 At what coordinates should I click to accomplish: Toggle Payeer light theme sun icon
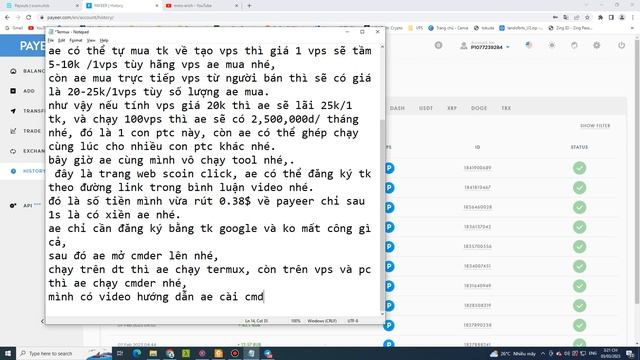(552, 45)
